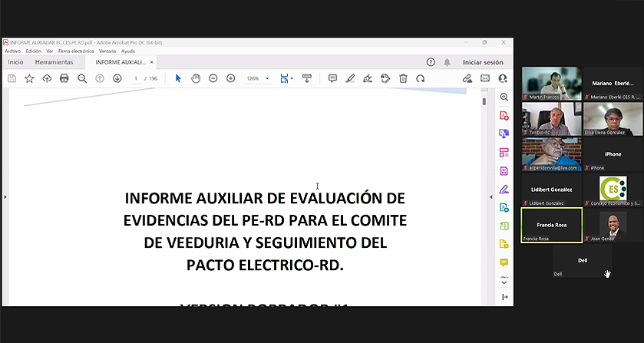Go to previous page arrow icon

(99, 78)
